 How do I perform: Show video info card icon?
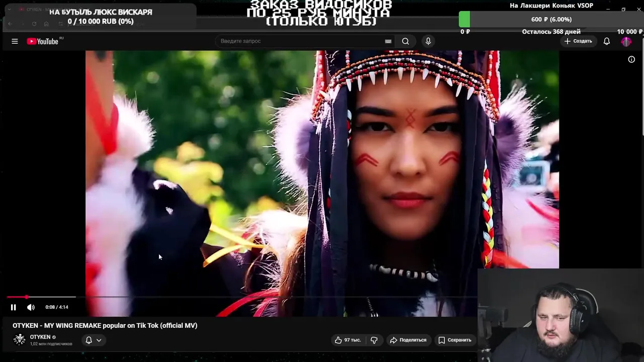pyautogui.click(x=631, y=59)
